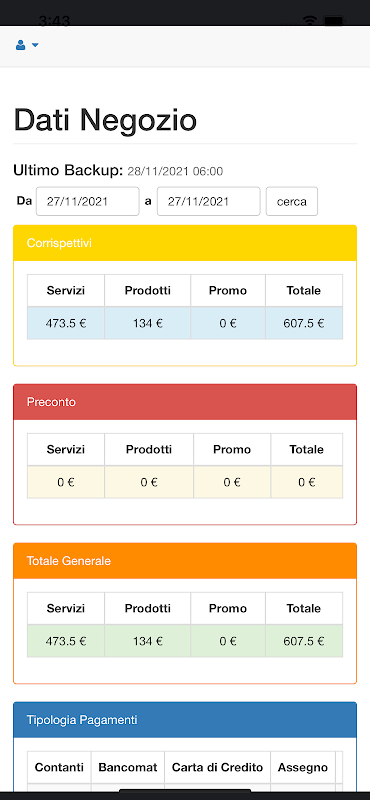The height and width of the screenshot is (800, 370).
Task: Click the Wi-Fi status bar icon
Action: 309,20
